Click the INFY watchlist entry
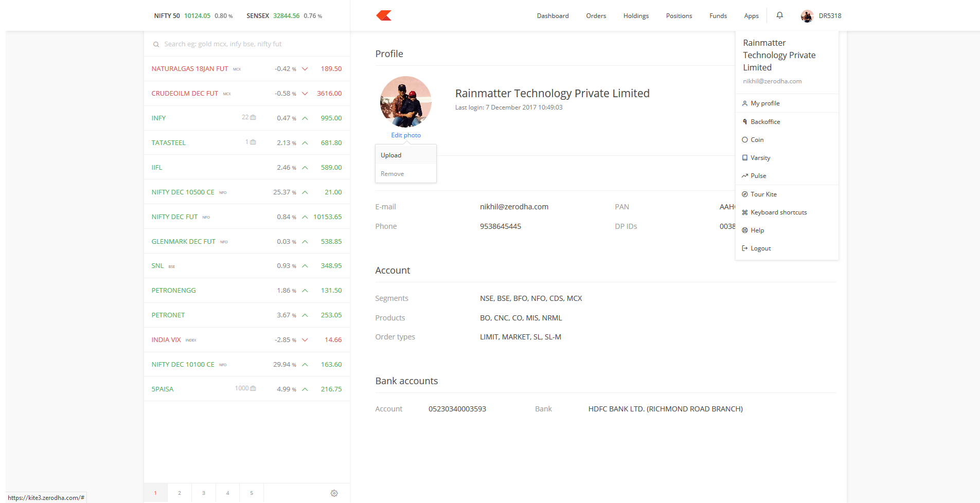This screenshot has width=980, height=503. [x=247, y=118]
